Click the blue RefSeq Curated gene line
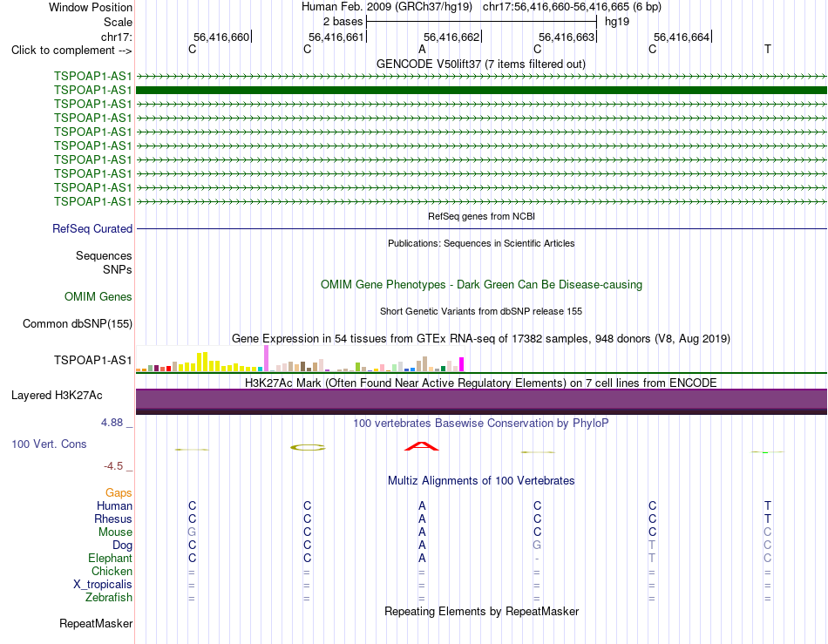The height and width of the screenshot is (644, 828). click(481, 228)
